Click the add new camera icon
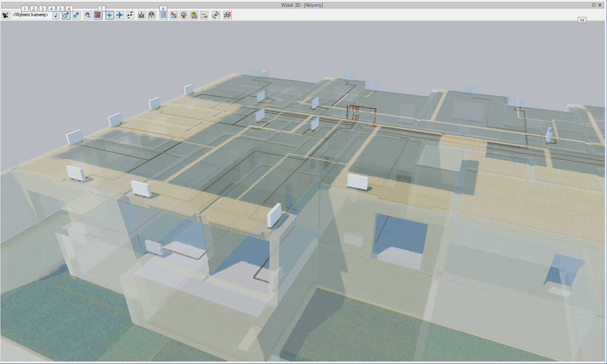The width and height of the screenshot is (607, 364). [x=5, y=15]
